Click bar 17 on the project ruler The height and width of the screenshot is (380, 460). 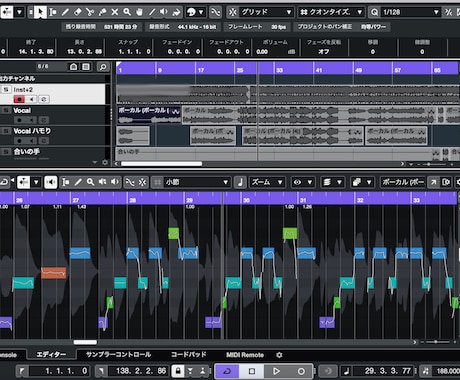click(x=201, y=70)
